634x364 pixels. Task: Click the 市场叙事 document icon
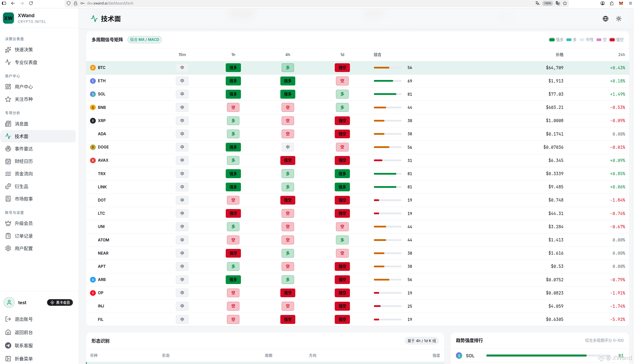pos(8,199)
